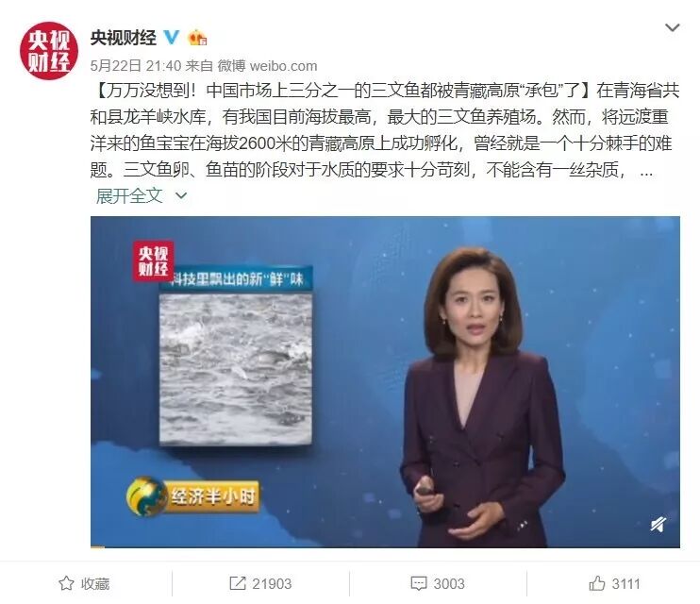Viewport: 700px width, 604px height.
Task: Click the repost share arrow icon
Action: tap(238, 583)
